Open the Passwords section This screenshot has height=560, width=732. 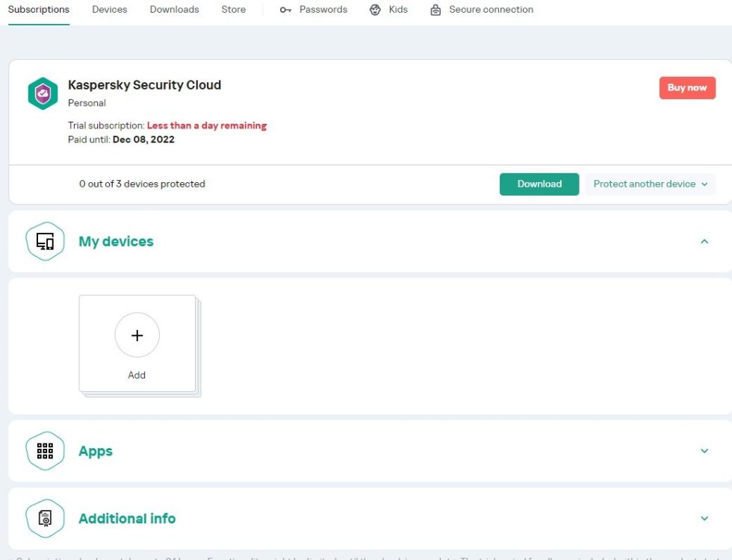point(323,9)
